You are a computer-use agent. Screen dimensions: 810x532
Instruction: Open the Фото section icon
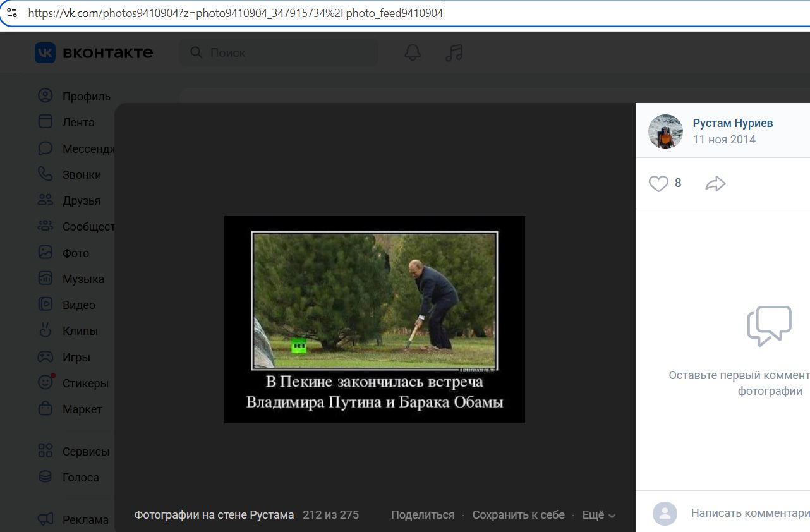point(45,252)
